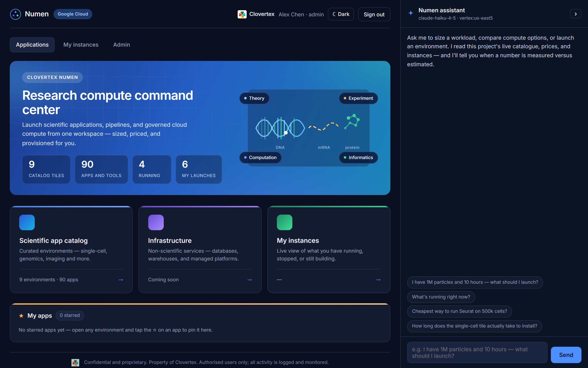This screenshot has width=588, height=368.
Task: Open the My instances tab
Action: point(81,45)
